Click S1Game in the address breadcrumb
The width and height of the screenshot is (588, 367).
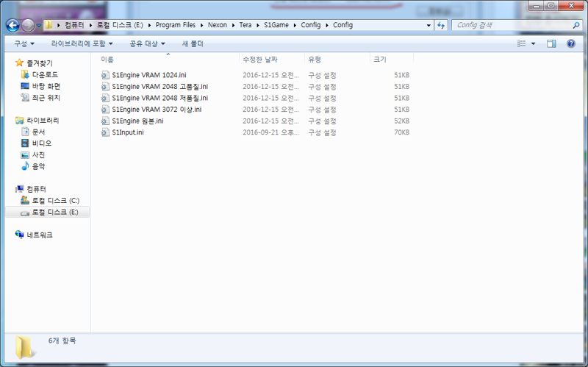276,25
